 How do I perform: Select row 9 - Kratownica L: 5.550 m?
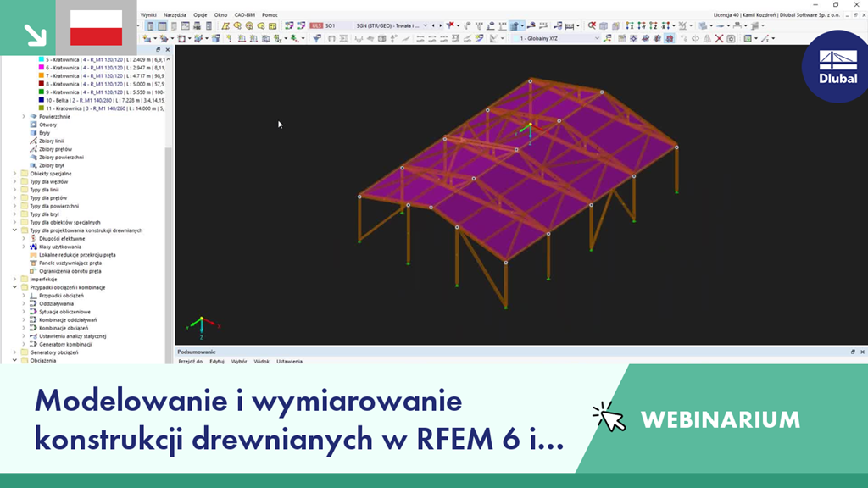102,91
